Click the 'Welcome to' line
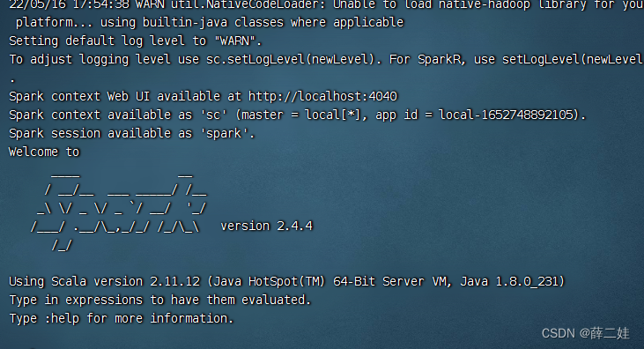644x349 pixels. click(x=44, y=152)
